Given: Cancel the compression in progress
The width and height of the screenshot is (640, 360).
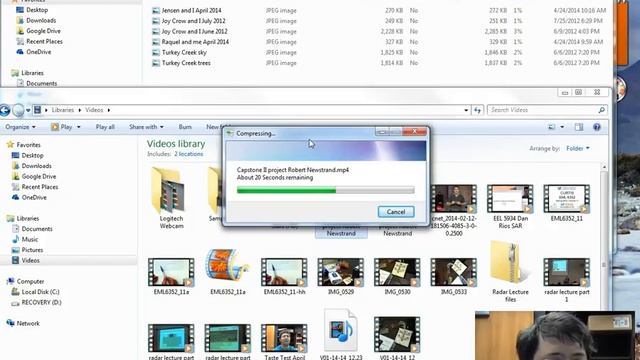Looking at the screenshot, I should pos(396,211).
